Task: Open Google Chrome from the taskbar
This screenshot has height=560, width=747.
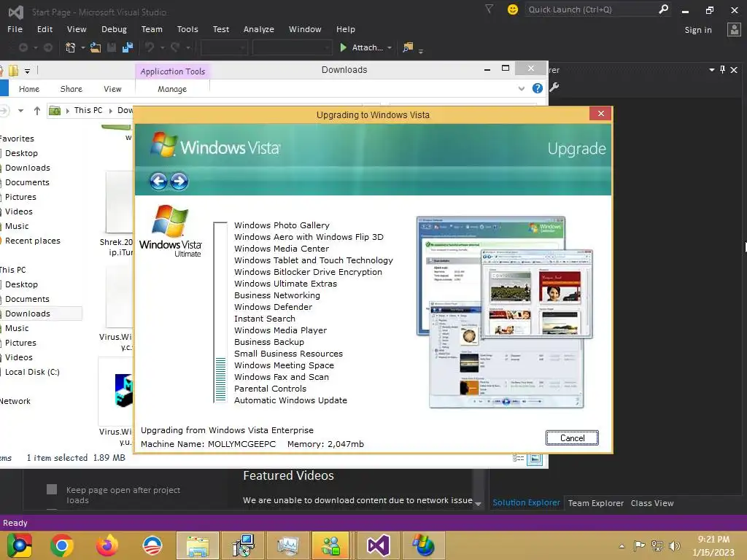Action: [x=61, y=545]
